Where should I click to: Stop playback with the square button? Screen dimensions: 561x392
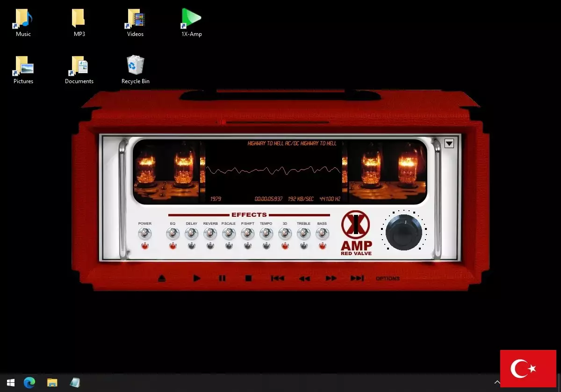tap(248, 278)
